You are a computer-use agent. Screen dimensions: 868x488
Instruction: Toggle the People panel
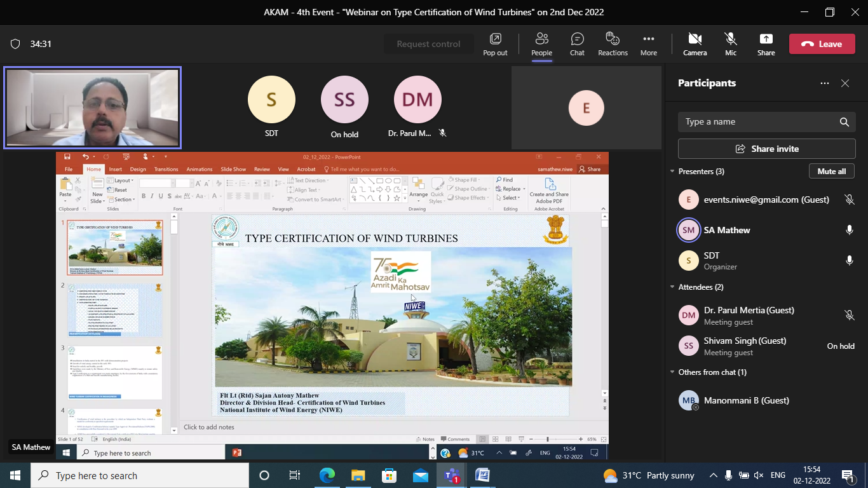pyautogui.click(x=541, y=44)
